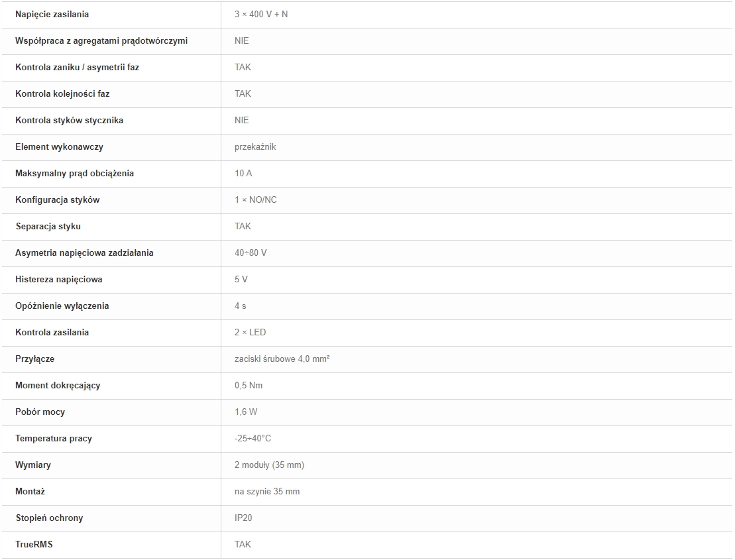Select the "3 × 400 V + N" value
Screen dimensions: 735x560
tap(261, 14)
